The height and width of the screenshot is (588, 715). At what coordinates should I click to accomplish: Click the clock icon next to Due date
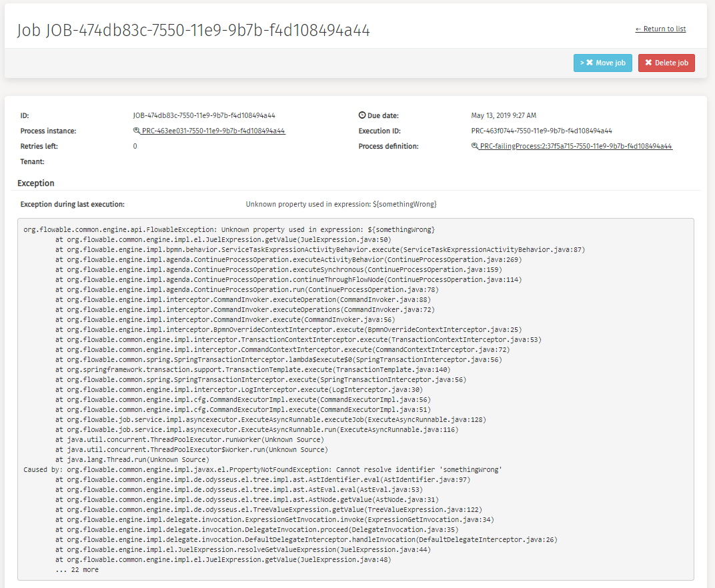pyautogui.click(x=362, y=115)
